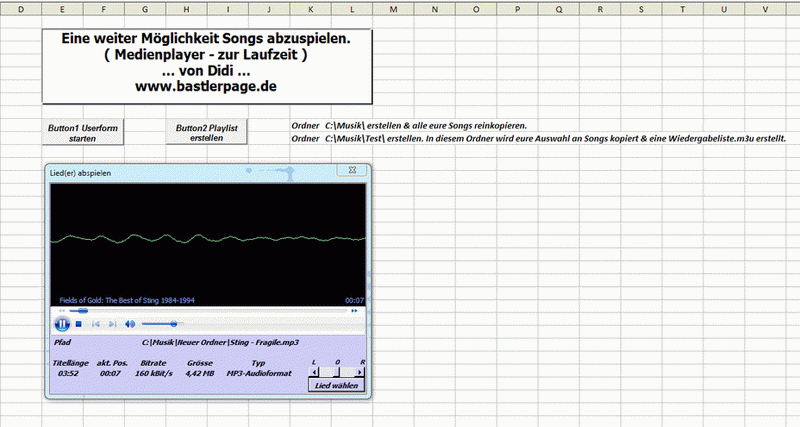Click the fast-forward arrows at seek bar end
The height and width of the screenshot is (427, 800).
tap(354, 311)
